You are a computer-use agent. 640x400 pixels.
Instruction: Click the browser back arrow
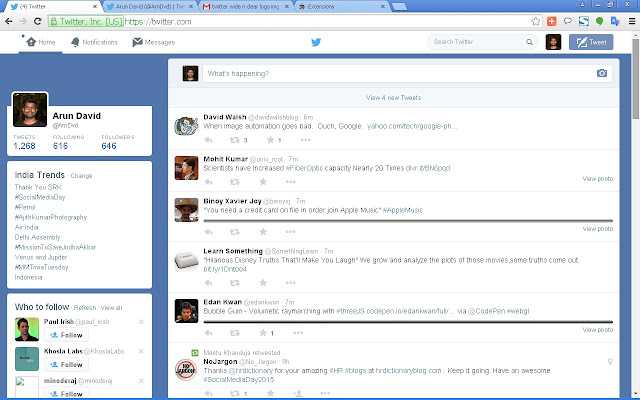point(9,22)
